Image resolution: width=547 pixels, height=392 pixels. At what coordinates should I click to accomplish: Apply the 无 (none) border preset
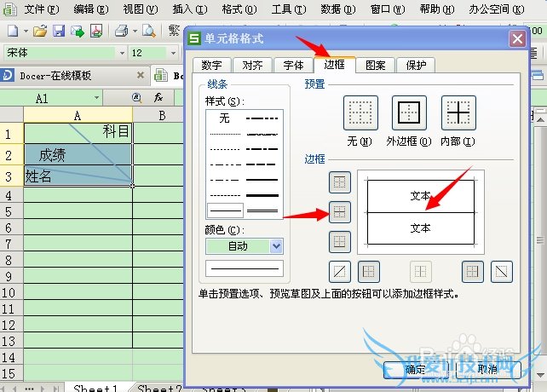(360, 112)
